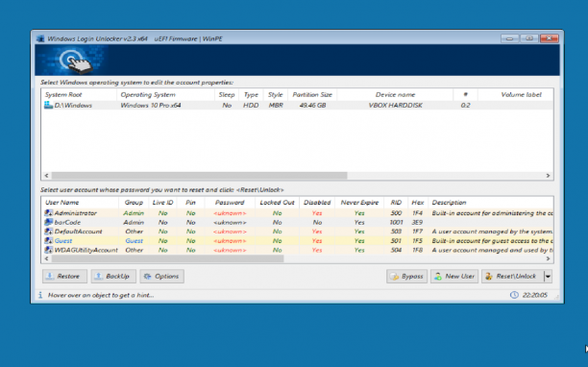
Task: Select the Guest user name
Action: coord(63,241)
